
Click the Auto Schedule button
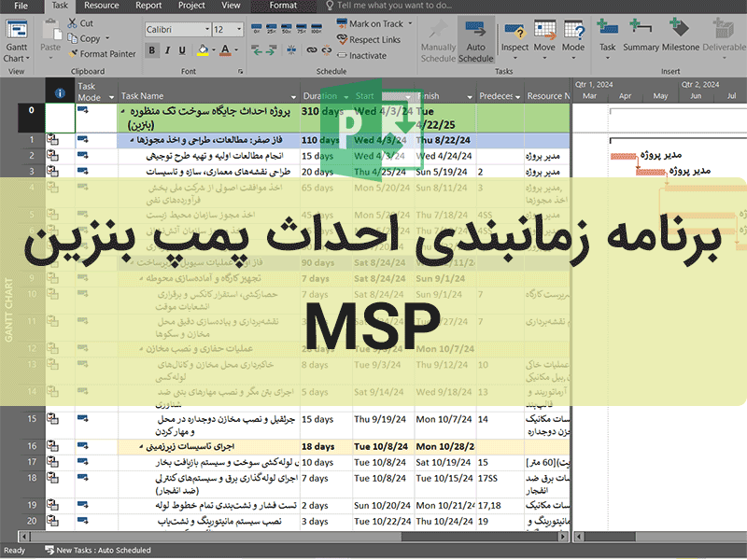476,41
